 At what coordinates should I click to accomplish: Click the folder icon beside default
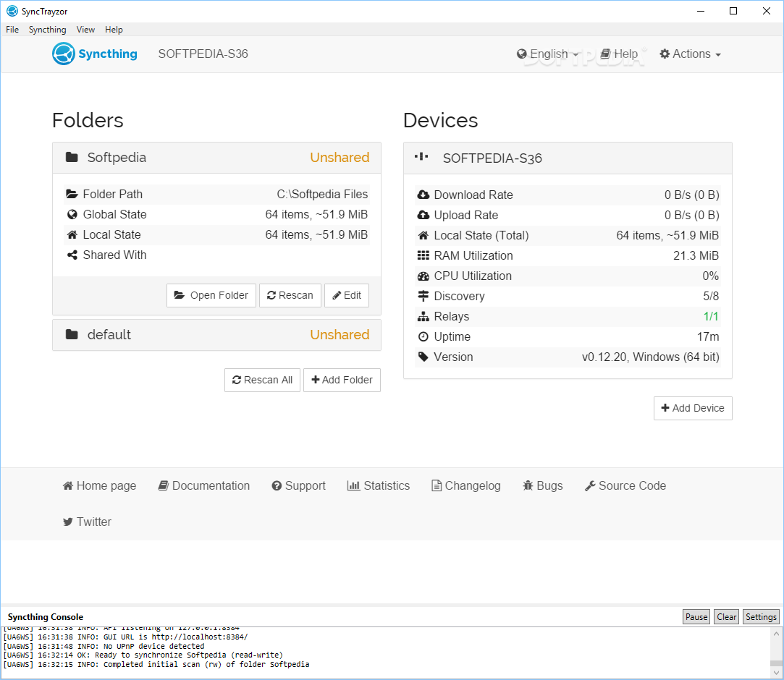coord(72,334)
